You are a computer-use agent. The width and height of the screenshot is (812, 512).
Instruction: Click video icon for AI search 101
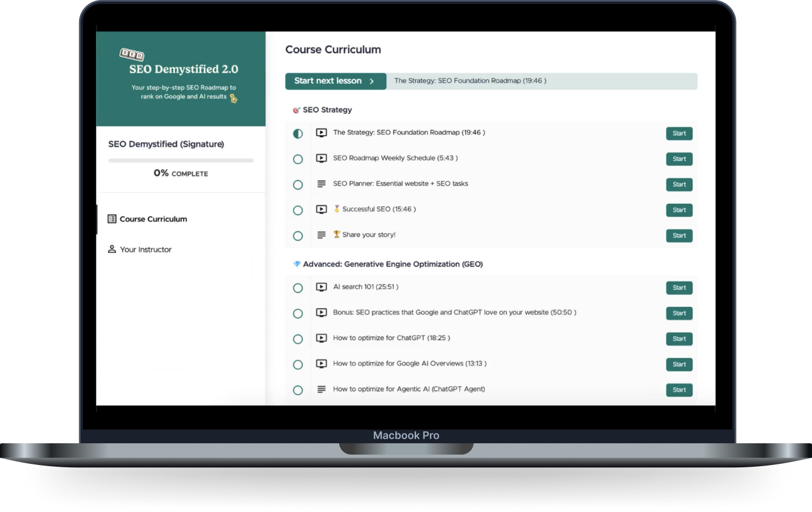[321, 287]
